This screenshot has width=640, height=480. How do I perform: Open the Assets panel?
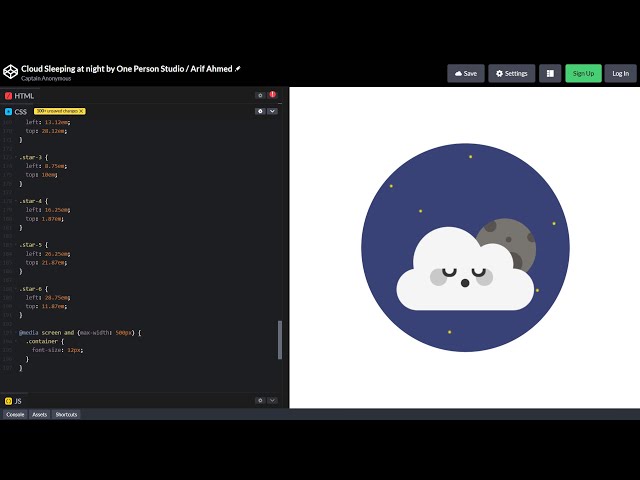(40, 414)
